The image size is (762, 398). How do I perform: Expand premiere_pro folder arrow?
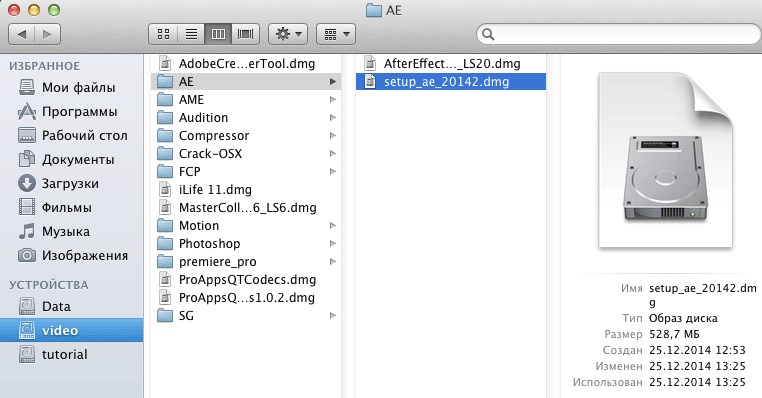tap(333, 261)
